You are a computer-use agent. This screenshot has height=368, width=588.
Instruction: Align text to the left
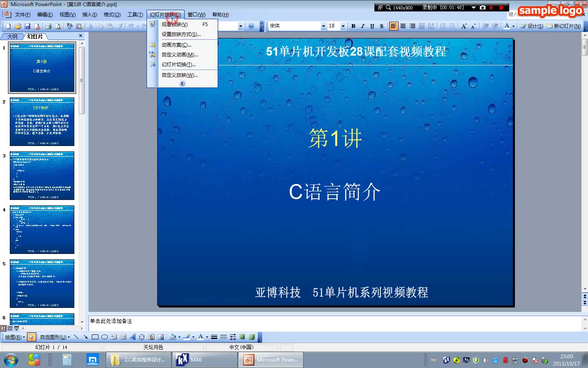pos(393,26)
